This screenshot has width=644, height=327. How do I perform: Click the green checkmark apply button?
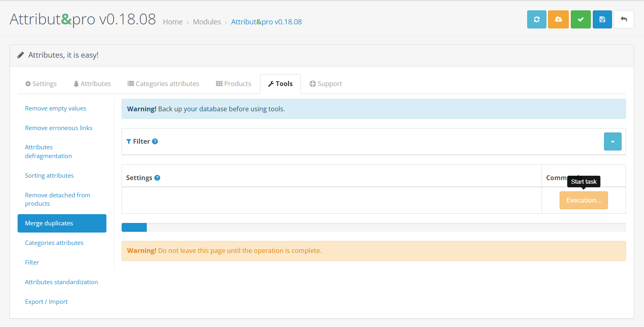581,19
